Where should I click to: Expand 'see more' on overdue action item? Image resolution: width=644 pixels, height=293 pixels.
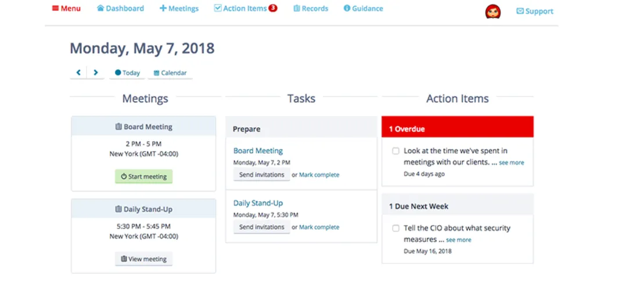coord(512,162)
